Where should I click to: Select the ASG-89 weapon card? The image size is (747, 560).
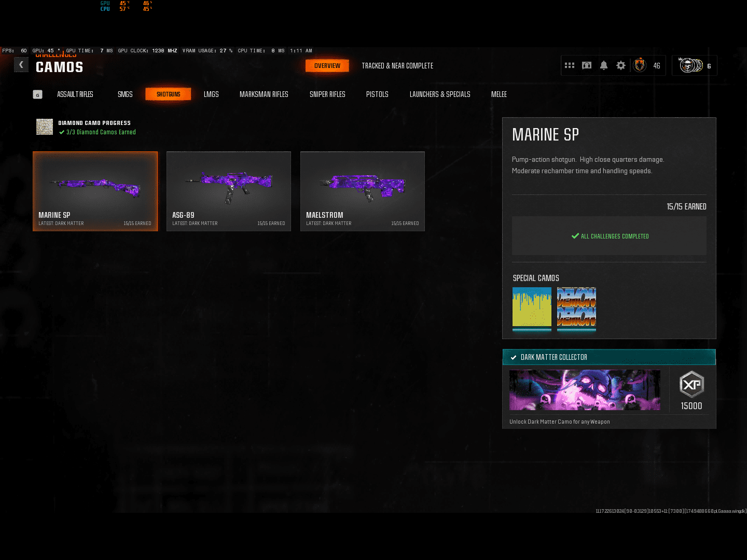coord(229,191)
